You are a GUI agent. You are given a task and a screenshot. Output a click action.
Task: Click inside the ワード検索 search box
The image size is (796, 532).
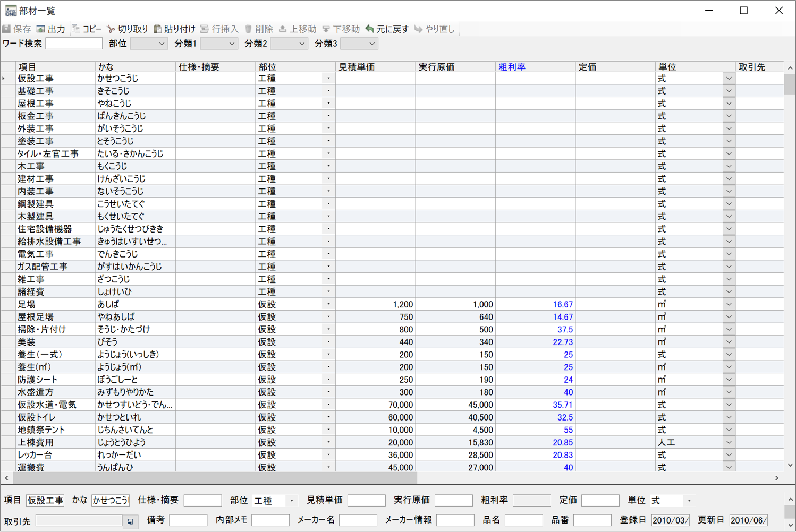(x=74, y=43)
